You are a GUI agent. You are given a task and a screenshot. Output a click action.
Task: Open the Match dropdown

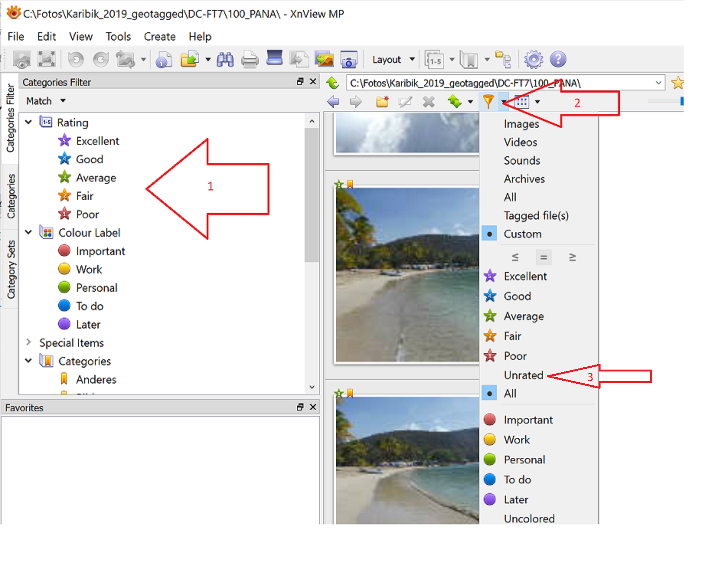(x=46, y=101)
